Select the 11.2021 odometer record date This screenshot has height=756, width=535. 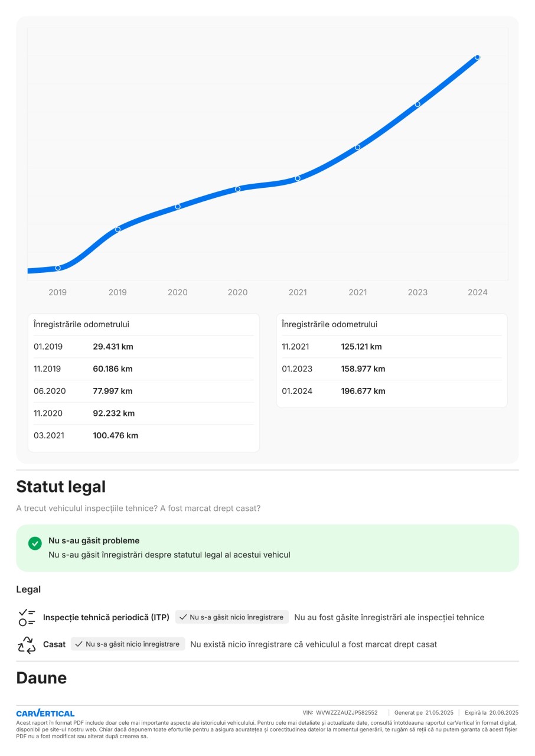coord(295,347)
